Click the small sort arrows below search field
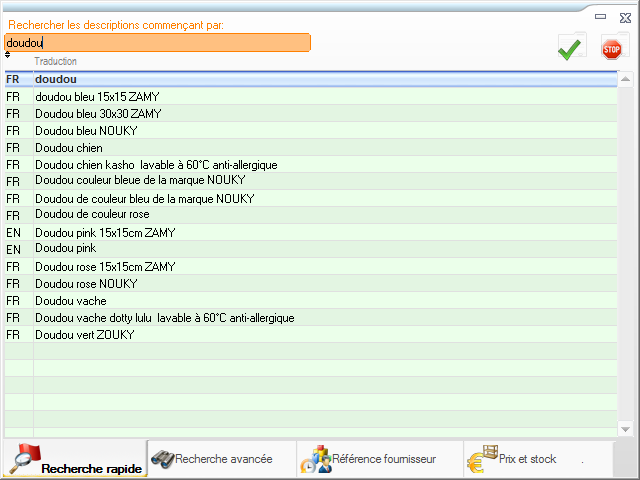The image size is (640, 480). pos(8,55)
